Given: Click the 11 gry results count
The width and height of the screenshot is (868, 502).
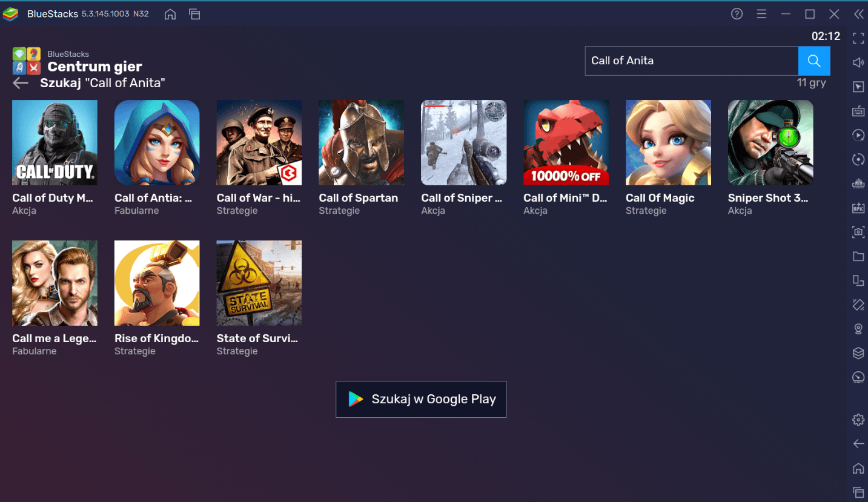Looking at the screenshot, I should click(x=812, y=83).
